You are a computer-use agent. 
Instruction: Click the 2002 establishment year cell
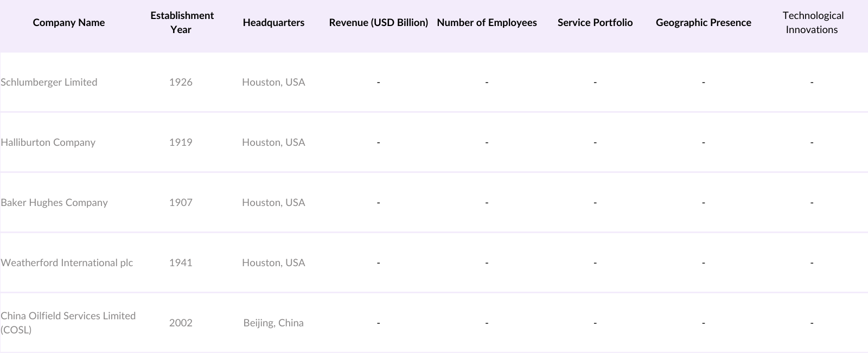coord(181,323)
